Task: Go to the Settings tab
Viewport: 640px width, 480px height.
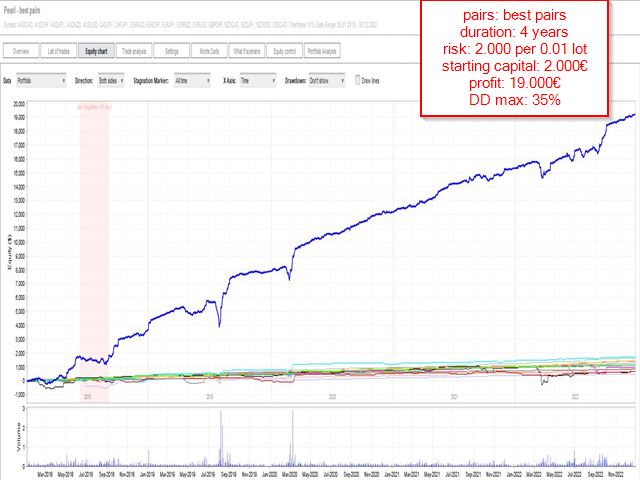Action: point(171,51)
